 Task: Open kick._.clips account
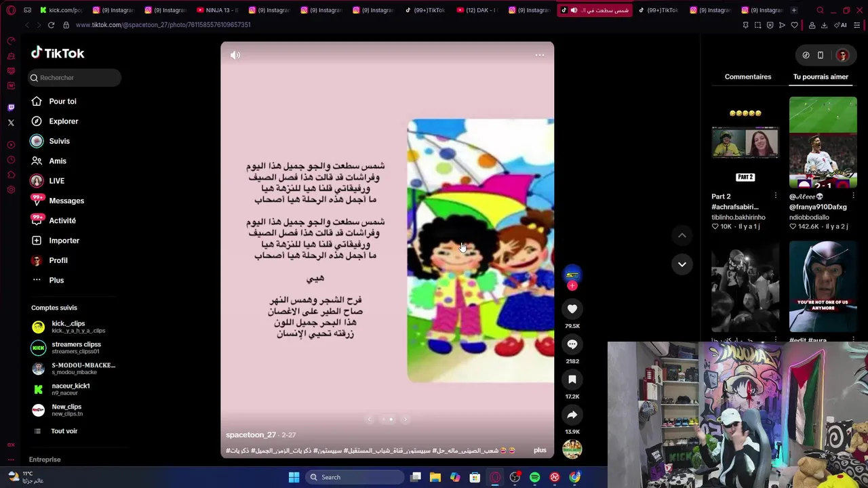(x=75, y=327)
